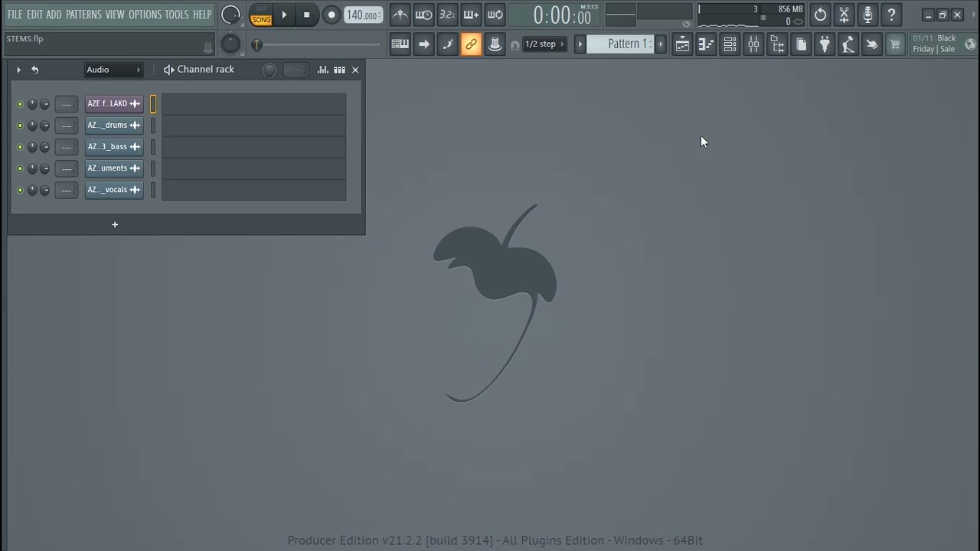Select the AZ.._drums channel selector LED

click(x=153, y=126)
